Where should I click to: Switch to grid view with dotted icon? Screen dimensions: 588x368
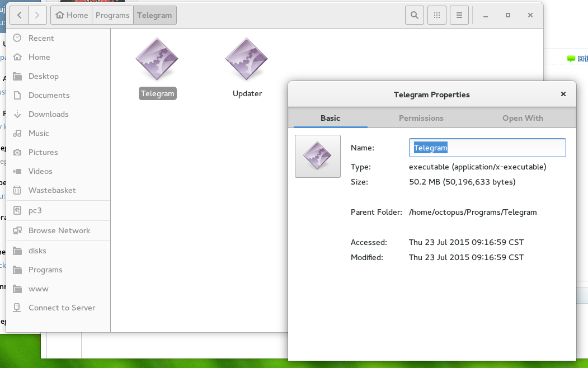pos(437,15)
